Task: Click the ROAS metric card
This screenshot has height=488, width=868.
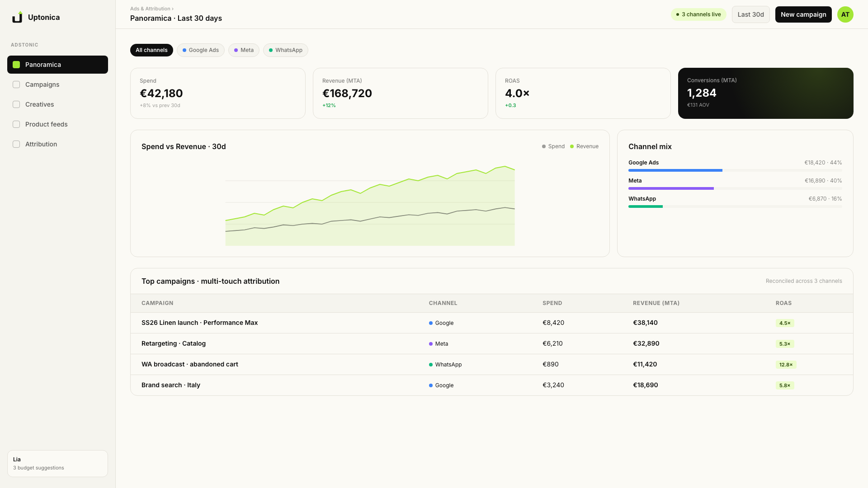Action: [x=583, y=93]
